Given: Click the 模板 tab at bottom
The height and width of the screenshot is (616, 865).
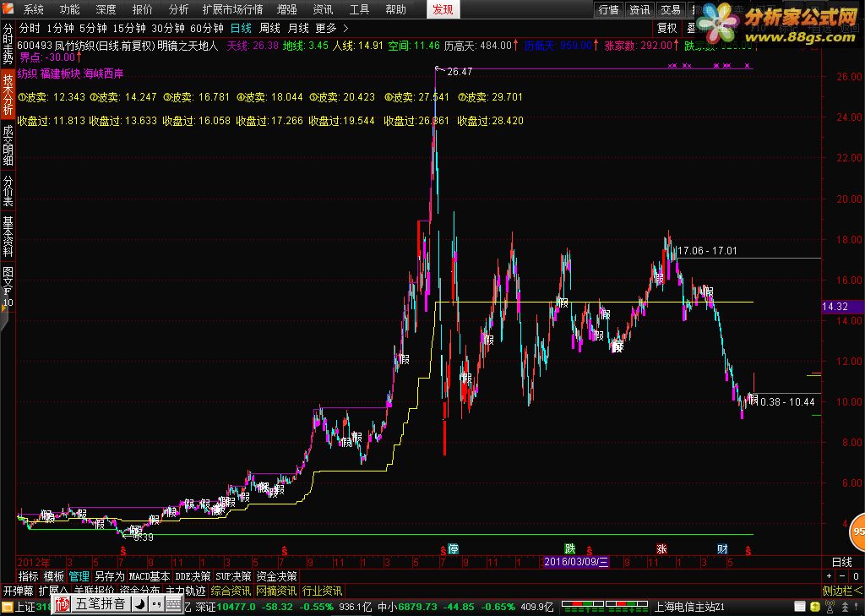Looking at the screenshot, I should (x=53, y=576).
